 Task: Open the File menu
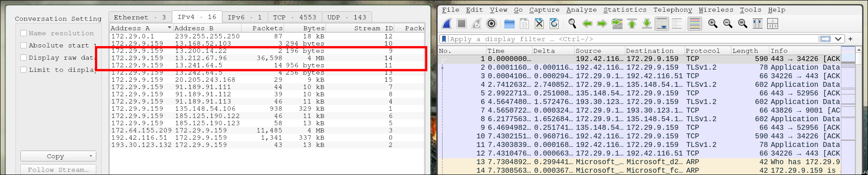click(x=450, y=9)
